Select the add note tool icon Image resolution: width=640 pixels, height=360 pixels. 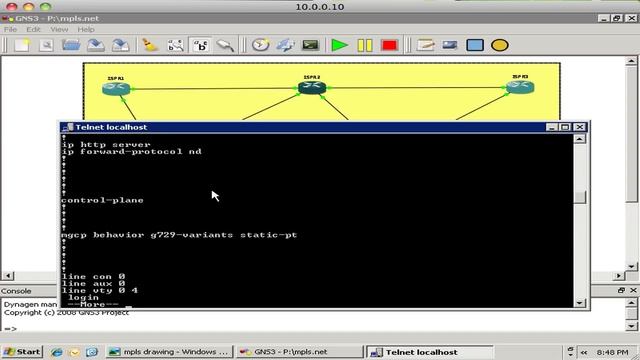pyautogui.click(x=425, y=45)
